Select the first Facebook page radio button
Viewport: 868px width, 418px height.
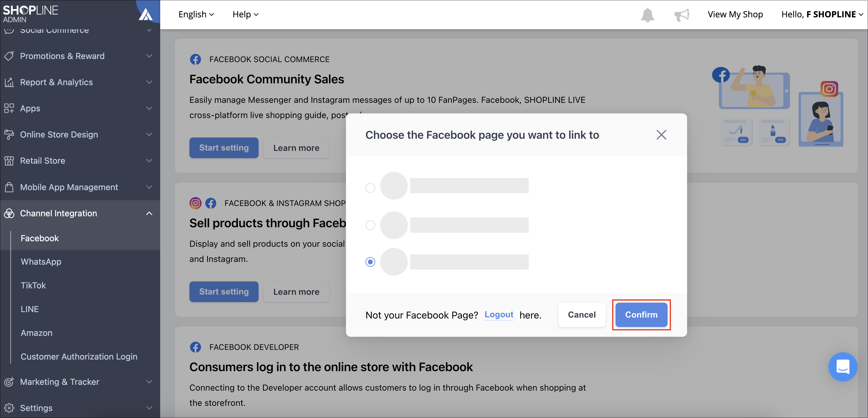pyautogui.click(x=370, y=188)
